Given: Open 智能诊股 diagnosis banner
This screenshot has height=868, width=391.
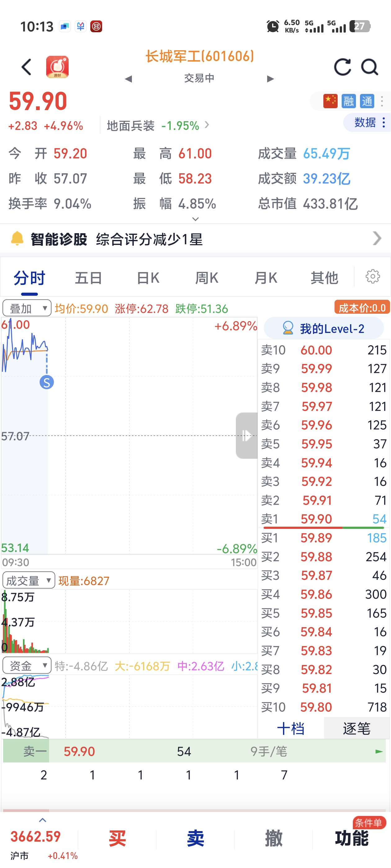Looking at the screenshot, I should (x=196, y=239).
